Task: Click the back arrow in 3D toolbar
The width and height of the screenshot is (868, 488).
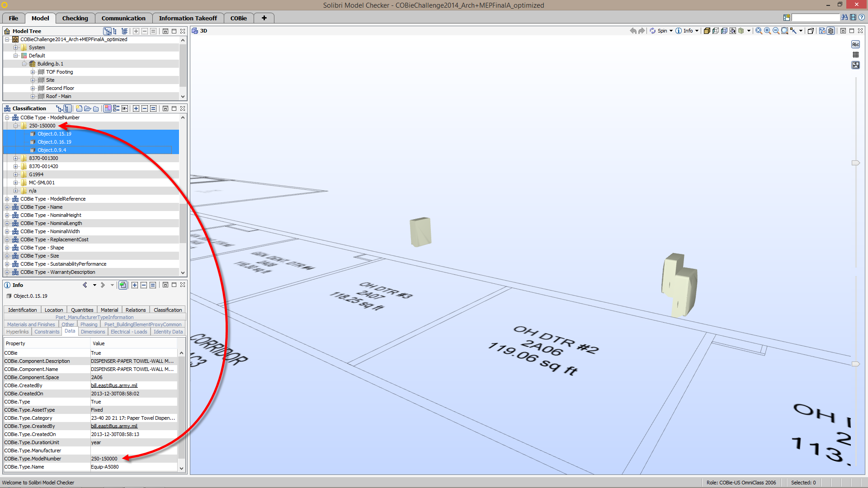Action: (x=633, y=31)
